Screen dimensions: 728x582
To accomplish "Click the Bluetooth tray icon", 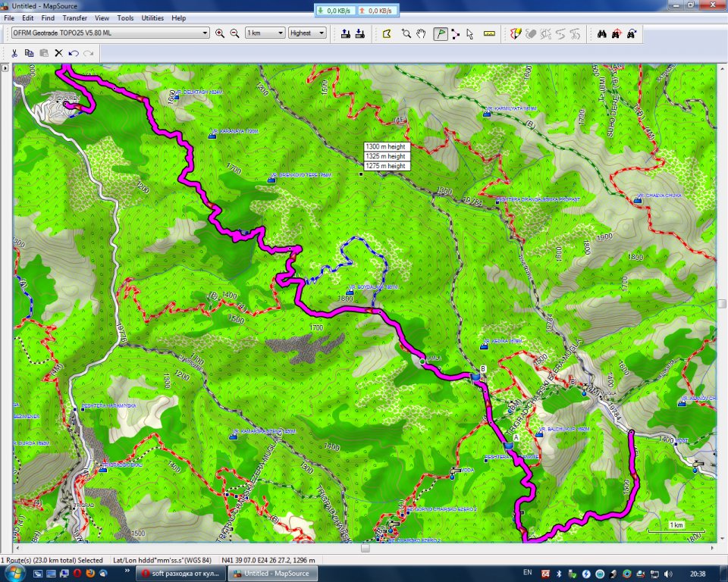I will coord(559,574).
